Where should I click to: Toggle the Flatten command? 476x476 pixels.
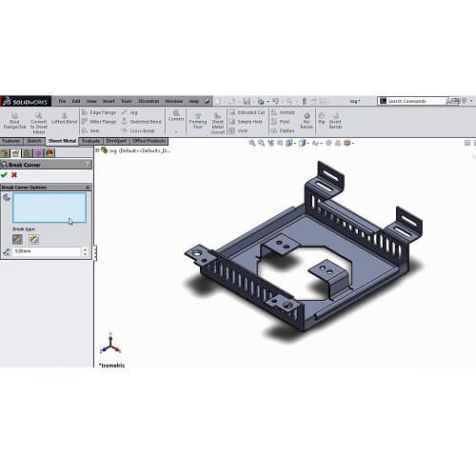[x=283, y=130]
